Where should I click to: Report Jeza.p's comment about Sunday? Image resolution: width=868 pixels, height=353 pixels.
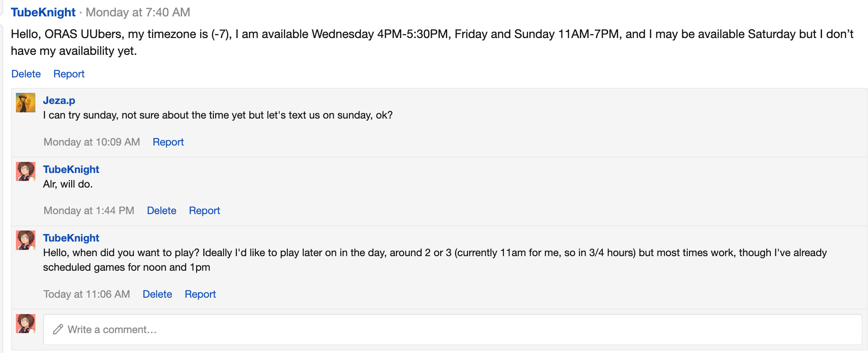pyautogui.click(x=168, y=142)
